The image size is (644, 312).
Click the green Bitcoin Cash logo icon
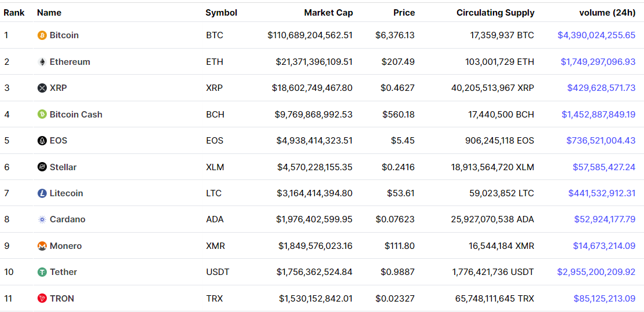pyautogui.click(x=42, y=114)
